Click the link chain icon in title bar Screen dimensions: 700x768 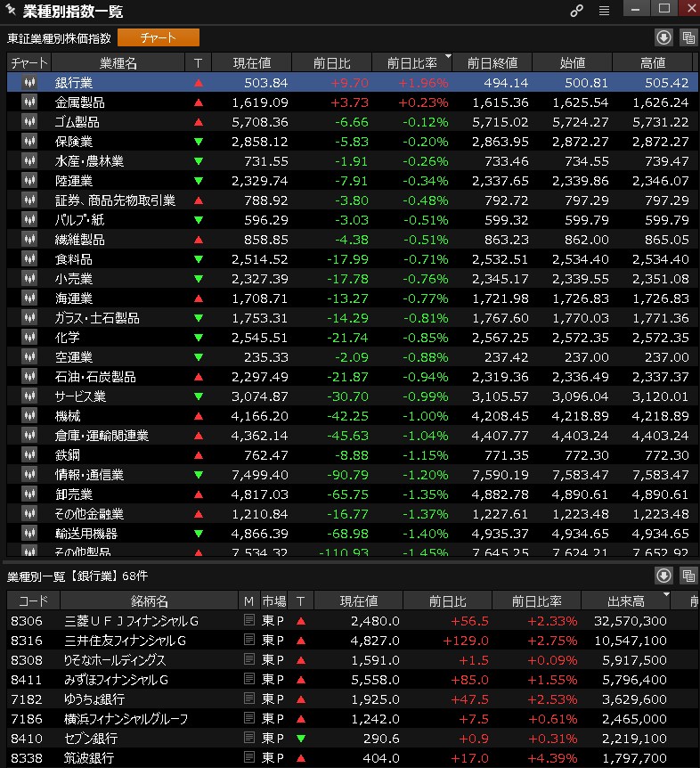576,11
